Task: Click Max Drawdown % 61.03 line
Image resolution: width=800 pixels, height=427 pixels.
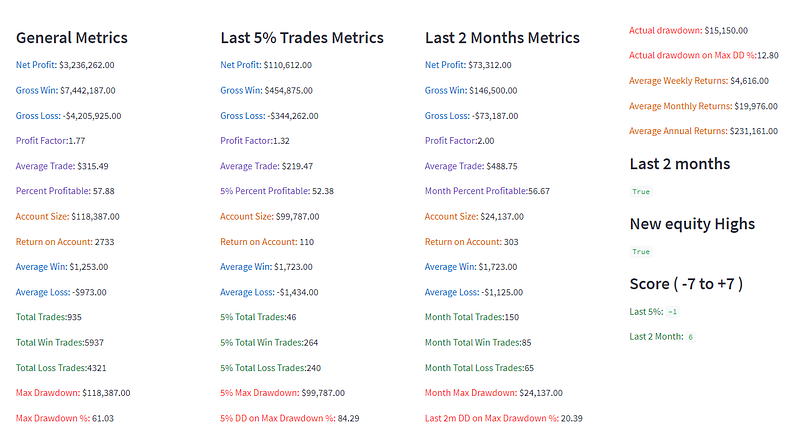Action: coord(66,418)
